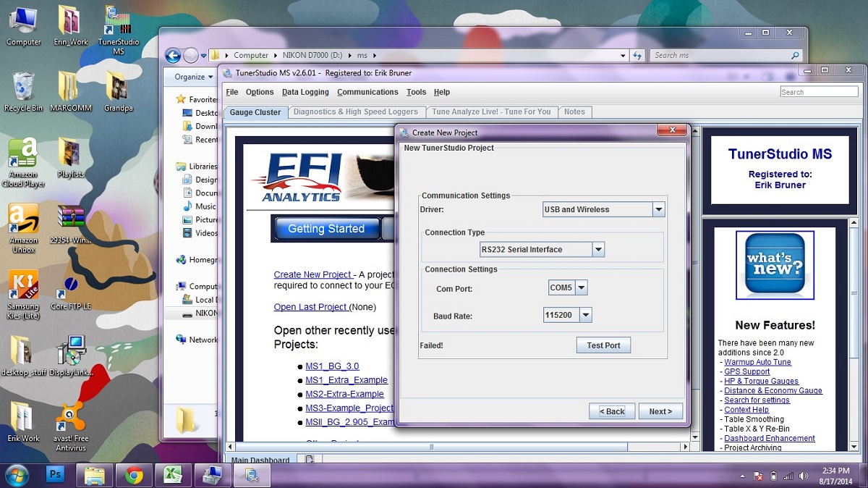Image resolution: width=868 pixels, height=488 pixels.
Task: Click the Test Port button
Action: 603,345
